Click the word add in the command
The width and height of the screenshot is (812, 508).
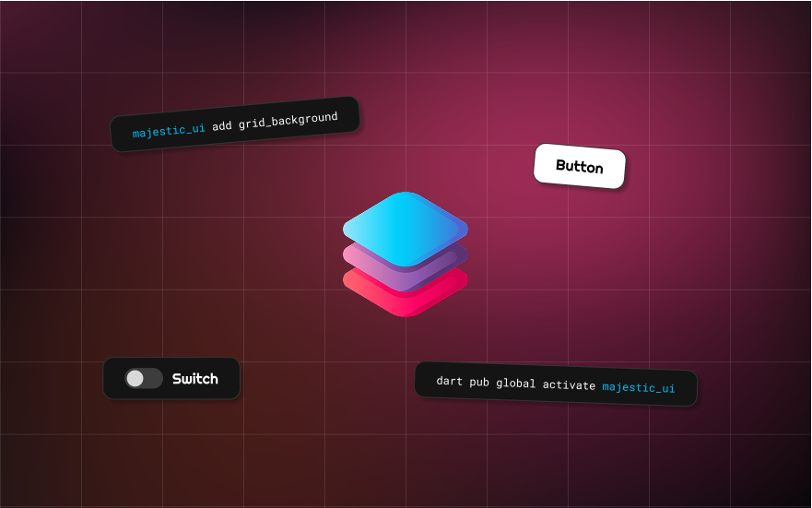click(x=221, y=125)
